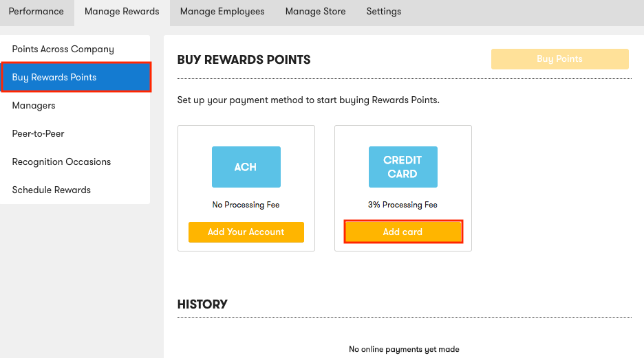Open the Settings tab

(x=384, y=12)
